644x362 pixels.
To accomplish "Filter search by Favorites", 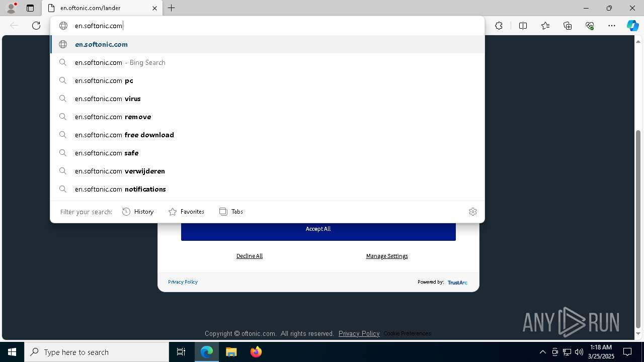I will (186, 212).
